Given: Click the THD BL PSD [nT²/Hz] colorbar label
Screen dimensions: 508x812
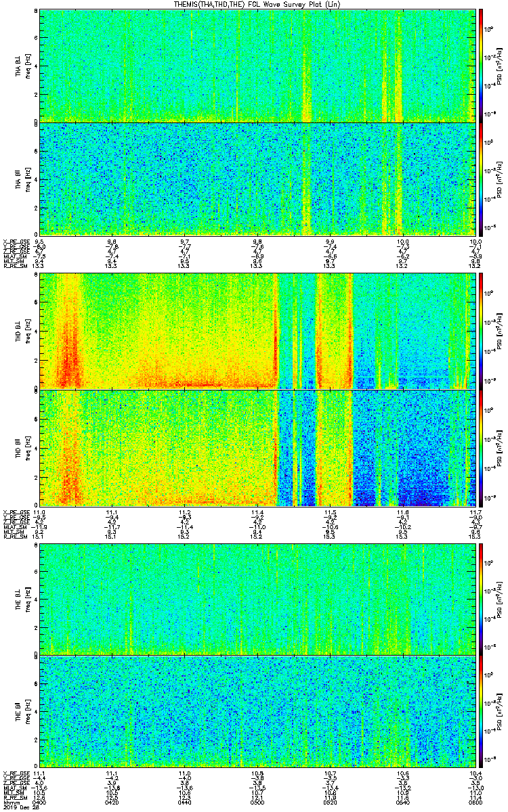Looking at the screenshot, I should coord(501,330).
